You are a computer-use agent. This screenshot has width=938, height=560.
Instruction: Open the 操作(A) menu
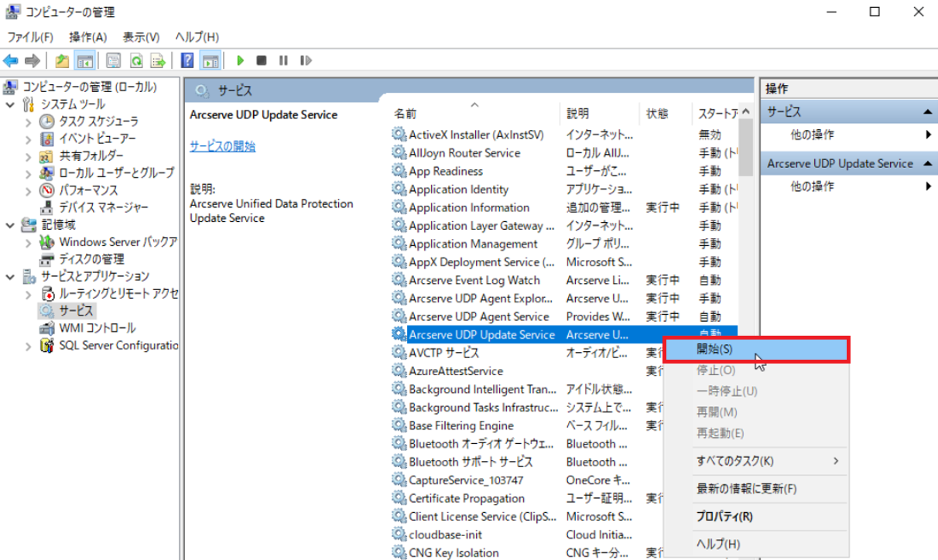click(x=88, y=37)
